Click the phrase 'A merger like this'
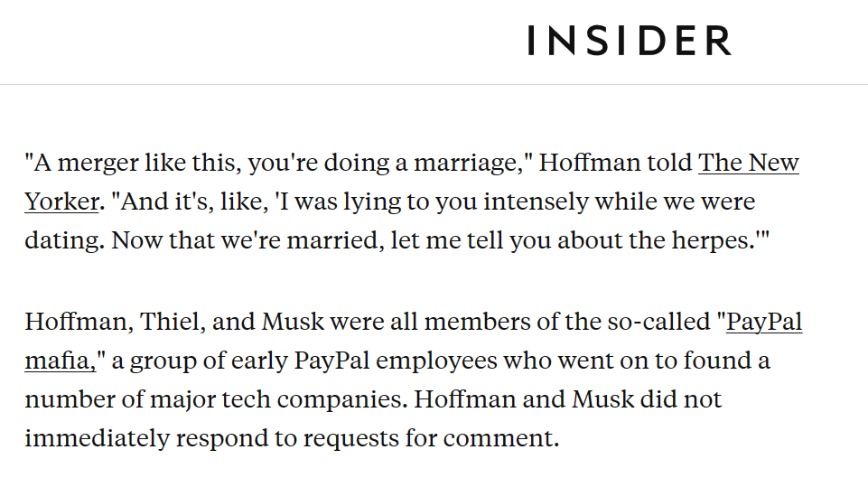The width and height of the screenshot is (868, 478). click(136, 163)
